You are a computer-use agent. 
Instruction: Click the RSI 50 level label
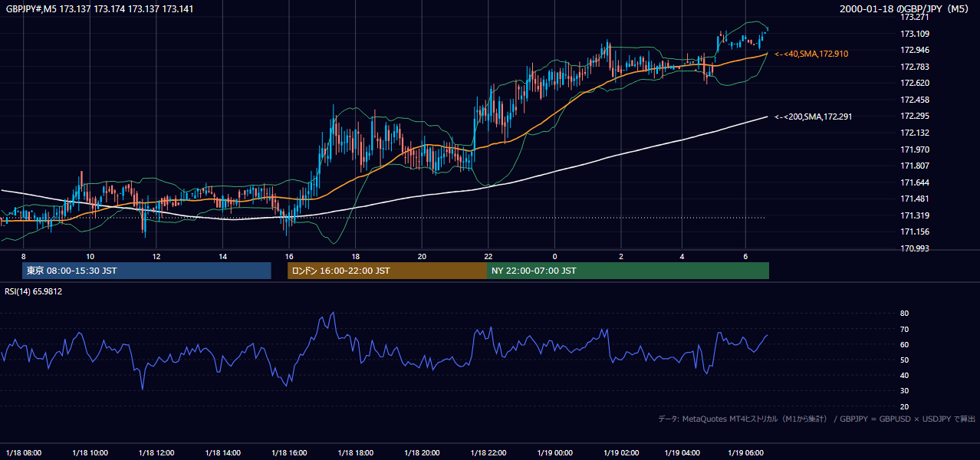coord(904,360)
